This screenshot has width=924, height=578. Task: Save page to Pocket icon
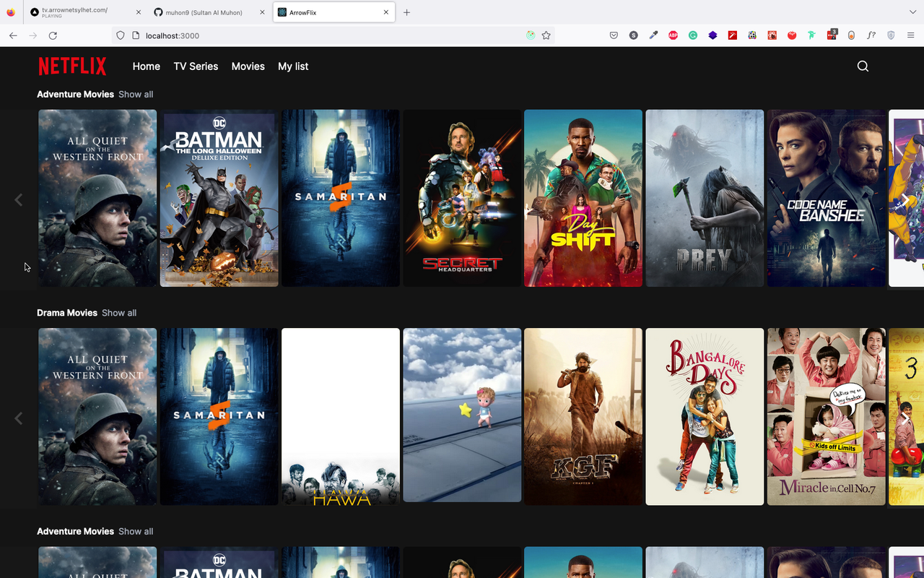(614, 35)
